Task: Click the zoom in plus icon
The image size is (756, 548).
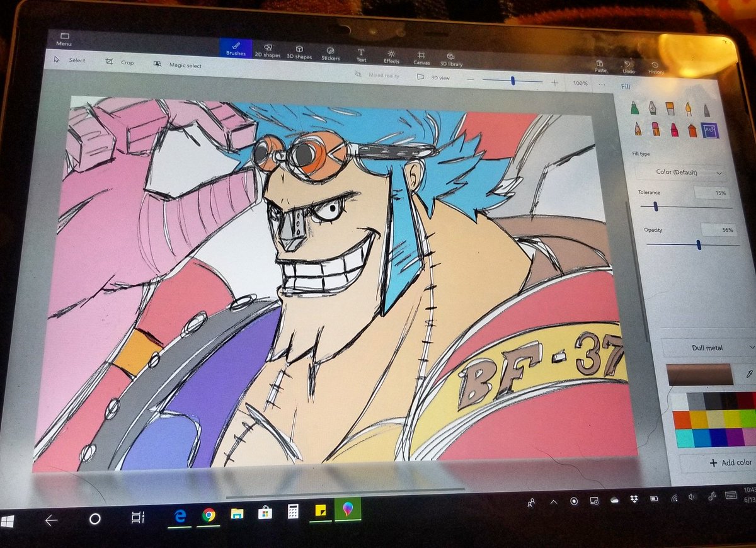Action: 554,83
